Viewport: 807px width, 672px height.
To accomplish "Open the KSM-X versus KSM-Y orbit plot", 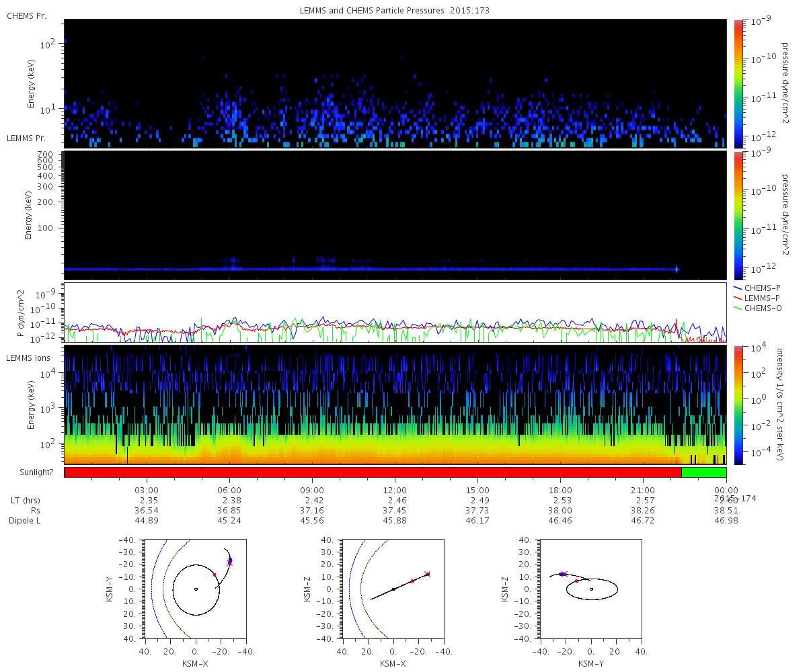I will [x=195, y=589].
